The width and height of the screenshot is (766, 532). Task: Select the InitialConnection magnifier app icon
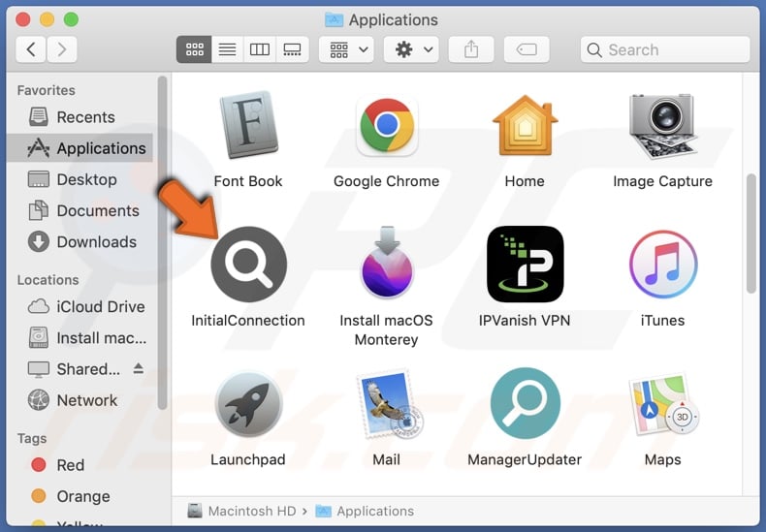[x=248, y=264]
